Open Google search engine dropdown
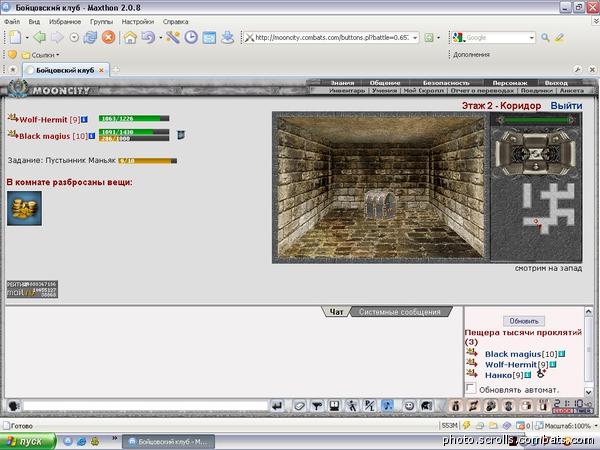 click(x=532, y=38)
